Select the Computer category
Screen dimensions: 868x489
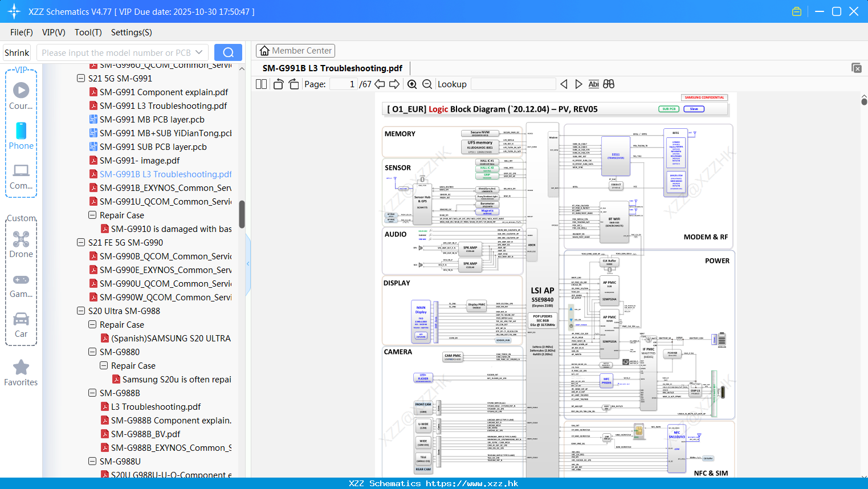coord(21,176)
